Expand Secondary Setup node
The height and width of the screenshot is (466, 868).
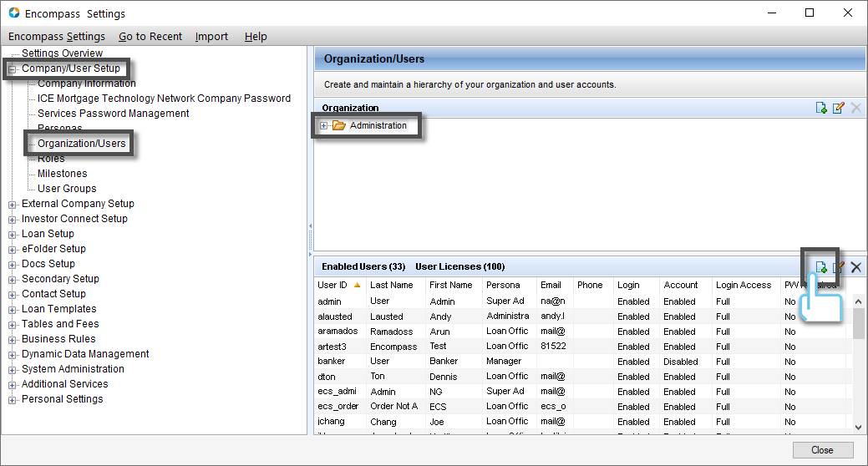pyautogui.click(x=13, y=280)
